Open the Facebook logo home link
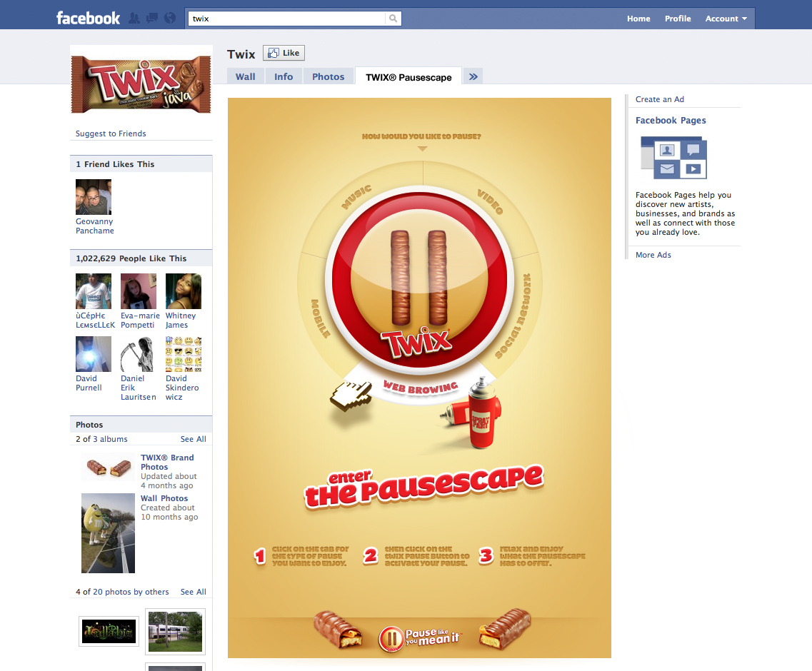This screenshot has width=812, height=671. click(x=88, y=18)
